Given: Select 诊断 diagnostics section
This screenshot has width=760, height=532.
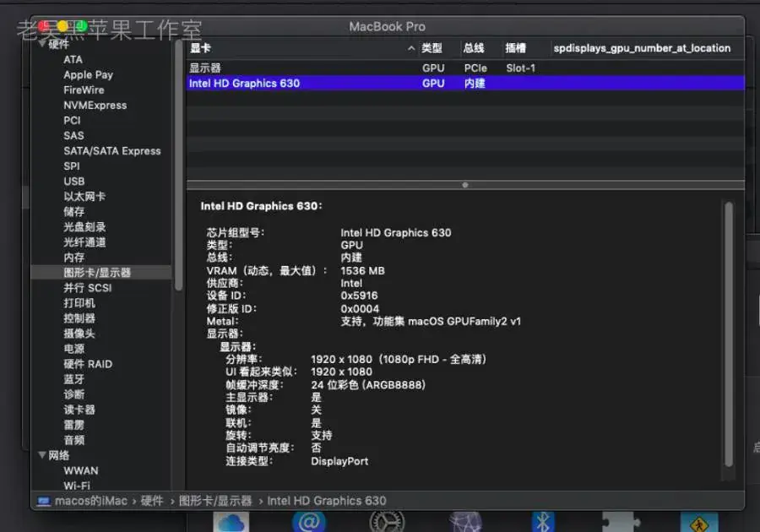Looking at the screenshot, I should point(73,394).
